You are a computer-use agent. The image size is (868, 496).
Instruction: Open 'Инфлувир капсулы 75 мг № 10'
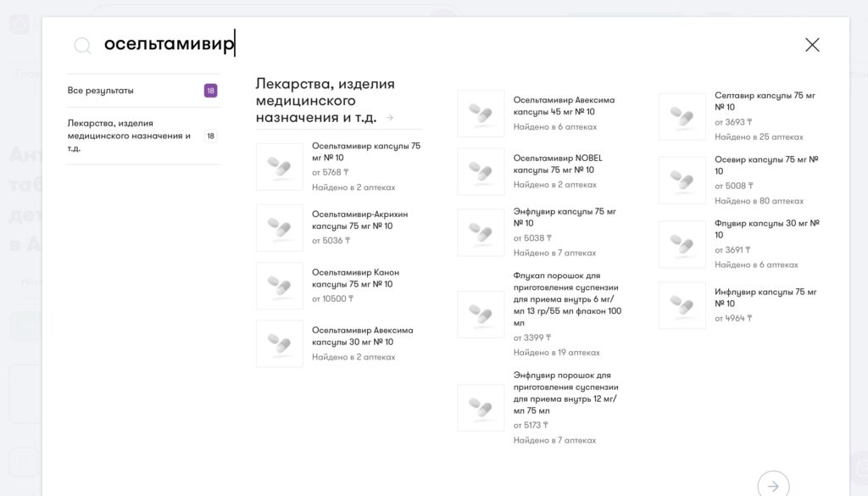coord(765,298)
